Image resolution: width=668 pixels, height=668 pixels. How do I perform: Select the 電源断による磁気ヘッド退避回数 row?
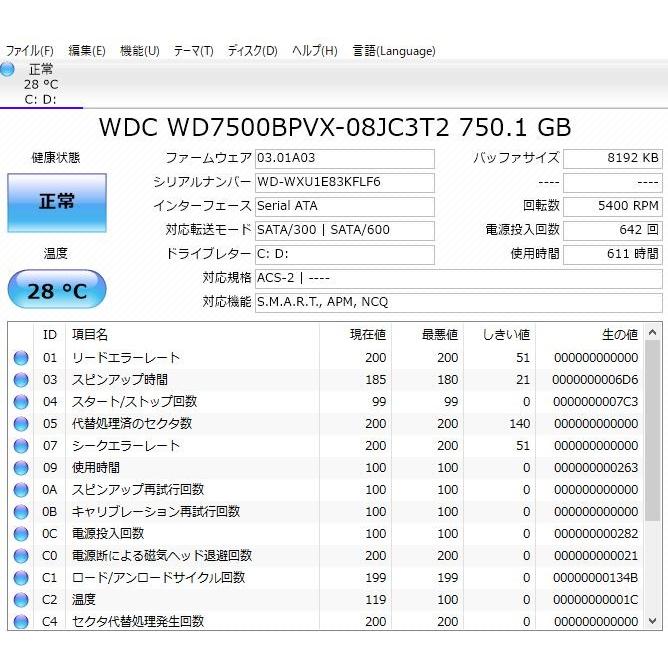326,556
